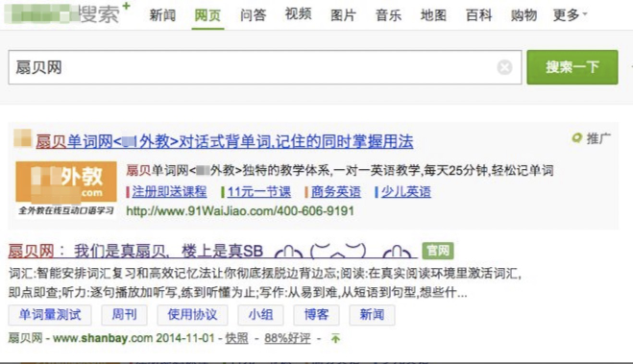This screenshot has width=633, height=364.
Task: Click the 搜索 logo at top left
Action: (x=68, y=13)
